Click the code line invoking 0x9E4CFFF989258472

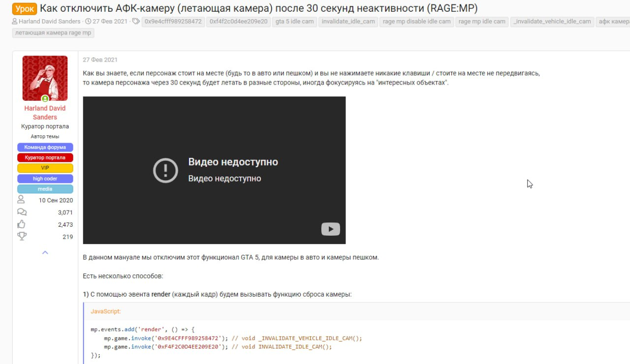233,338
